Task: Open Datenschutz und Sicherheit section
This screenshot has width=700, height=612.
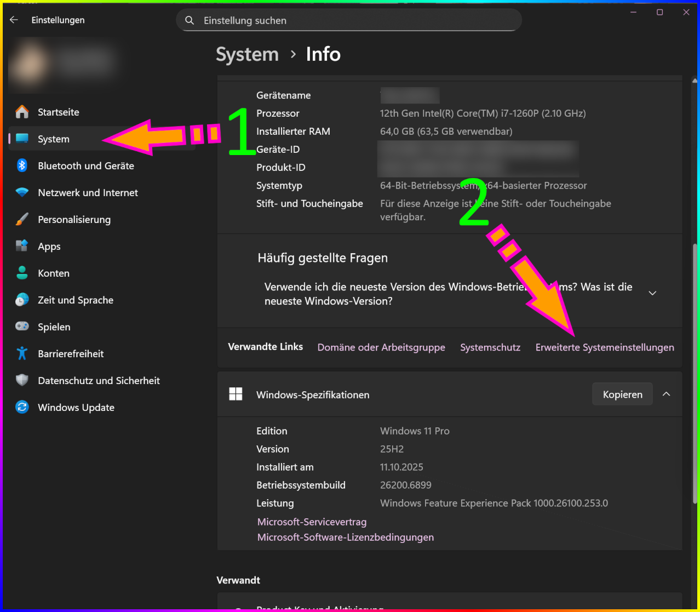Action: click(102, 380)
